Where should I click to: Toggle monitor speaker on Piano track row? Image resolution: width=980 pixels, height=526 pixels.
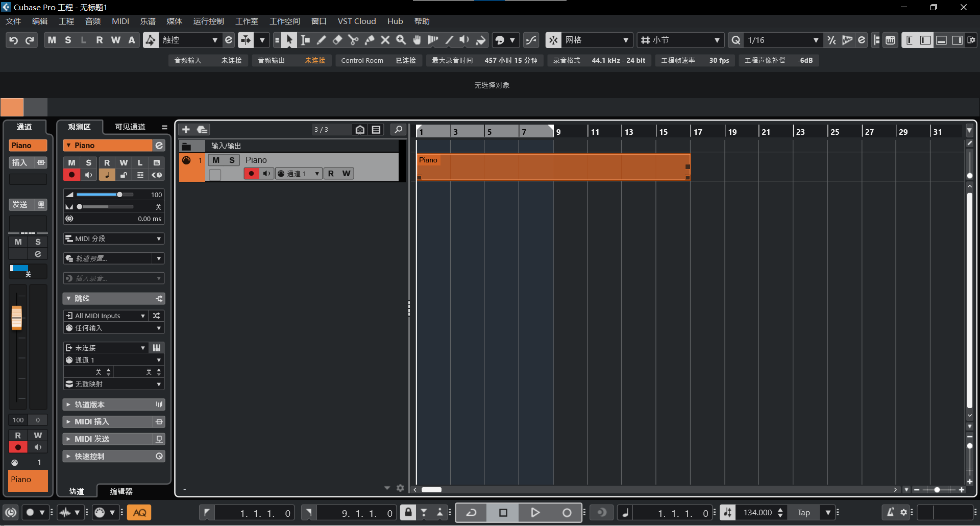click(266, 174)
